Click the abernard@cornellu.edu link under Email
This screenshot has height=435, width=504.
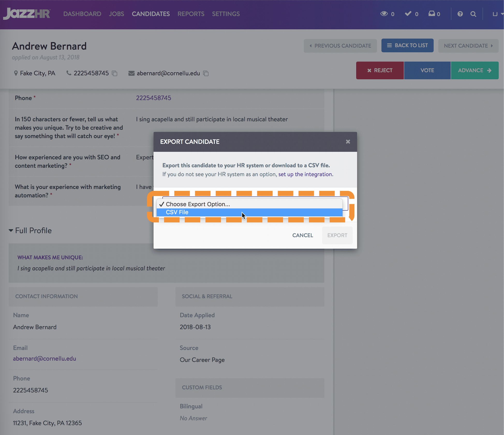click(x=45, y=358)
